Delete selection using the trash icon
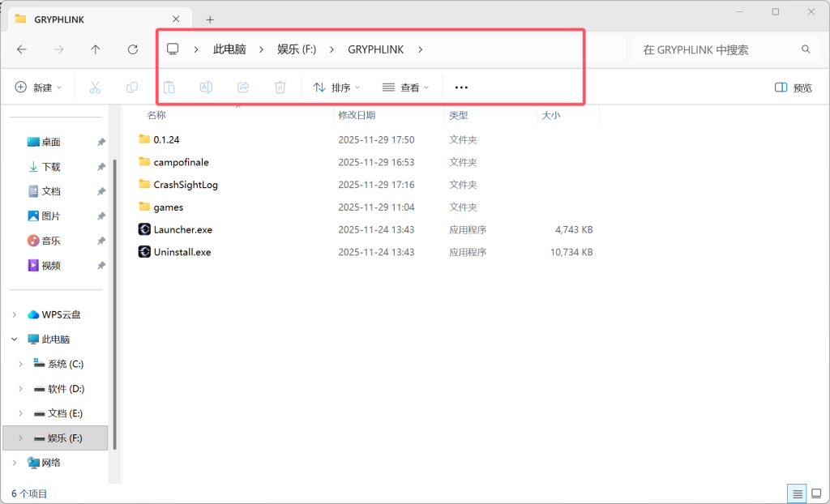This screenshot has width=830, height=504. tap(280, 87)
